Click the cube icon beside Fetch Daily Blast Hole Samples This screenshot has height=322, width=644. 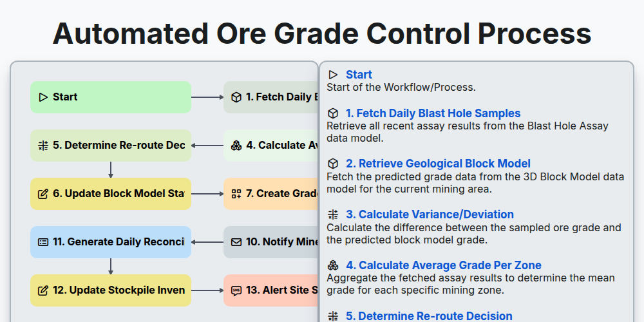point(333,113)
